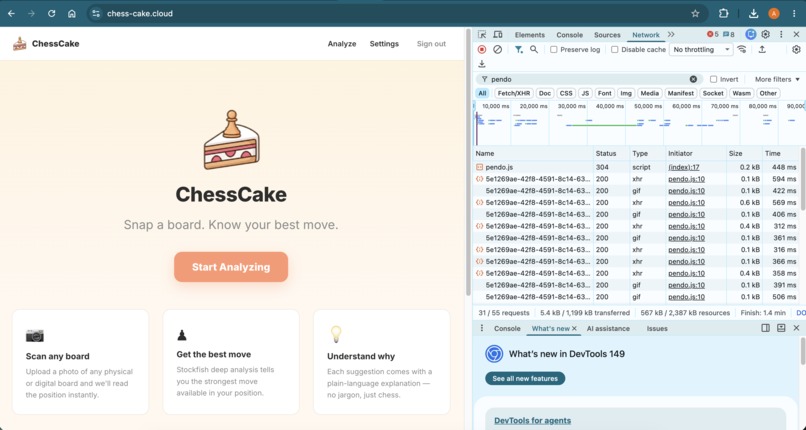Open the DevTools AI assistance blue icon

tap(750, 34)
